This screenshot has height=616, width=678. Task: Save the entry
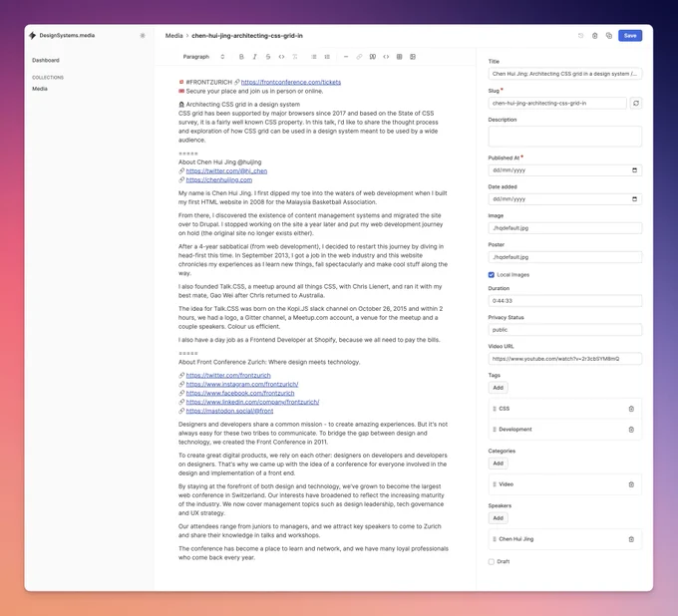[630, 36]
